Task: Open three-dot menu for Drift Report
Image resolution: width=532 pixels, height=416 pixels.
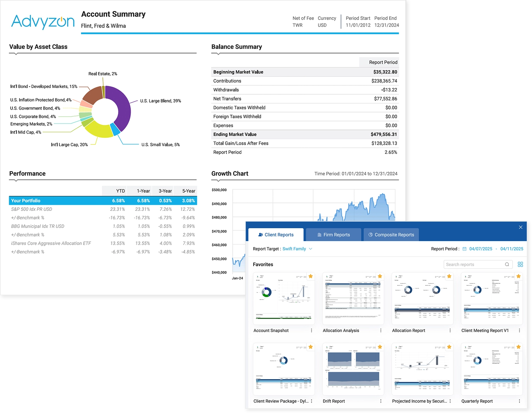Action: 381,401
